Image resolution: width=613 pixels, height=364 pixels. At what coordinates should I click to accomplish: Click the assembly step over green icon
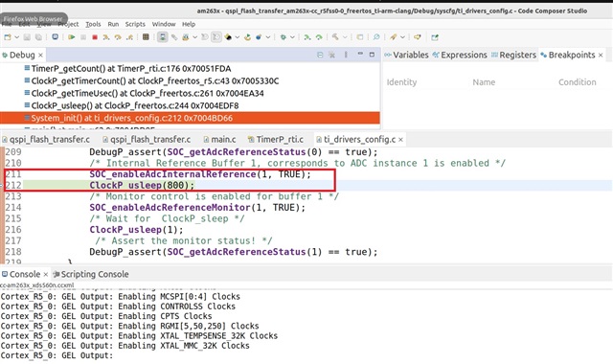click(x=319, y=37)
